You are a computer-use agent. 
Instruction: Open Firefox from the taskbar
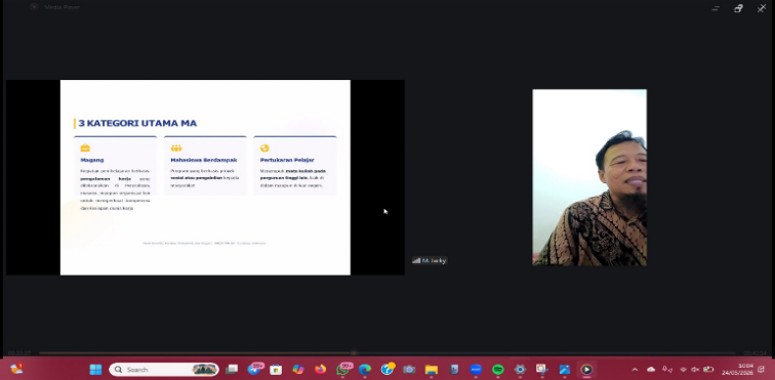point(320,369)
